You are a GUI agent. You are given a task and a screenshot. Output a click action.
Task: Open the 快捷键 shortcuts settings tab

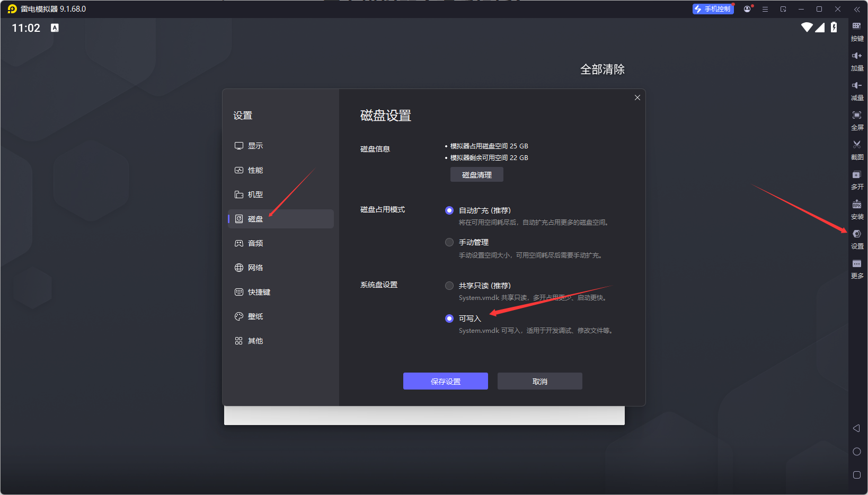tap(281, 292)
